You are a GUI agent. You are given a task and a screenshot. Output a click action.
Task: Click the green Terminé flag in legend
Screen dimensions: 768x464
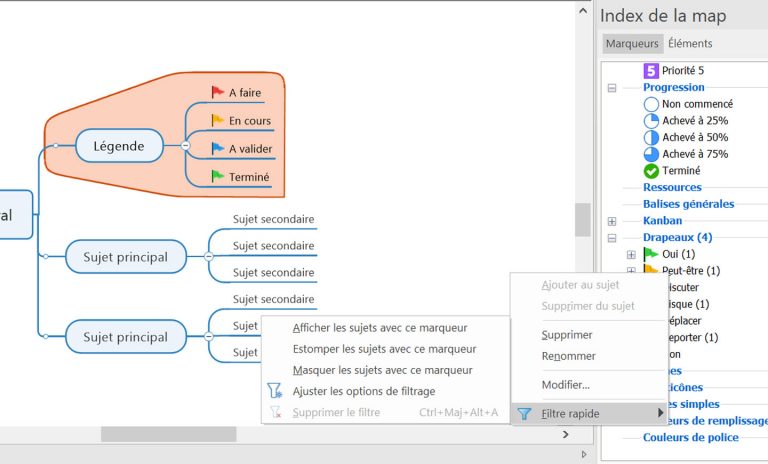pos(217,176)
